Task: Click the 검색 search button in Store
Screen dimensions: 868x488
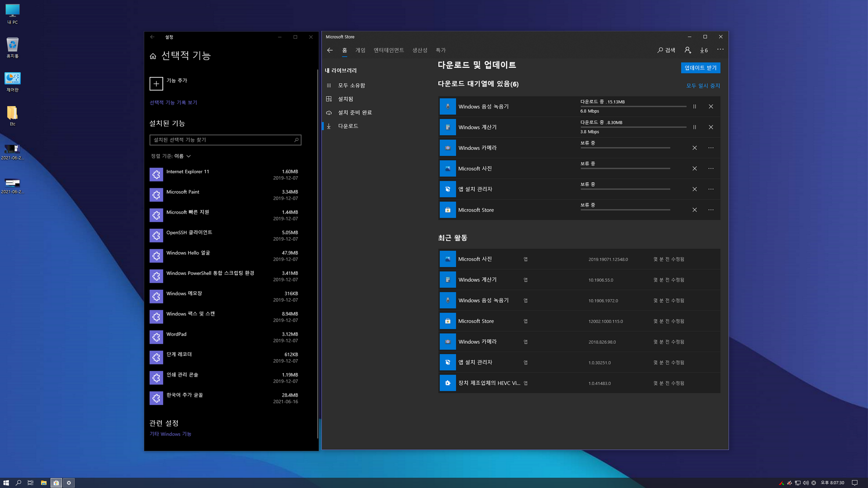Action: tap(666, 50)
